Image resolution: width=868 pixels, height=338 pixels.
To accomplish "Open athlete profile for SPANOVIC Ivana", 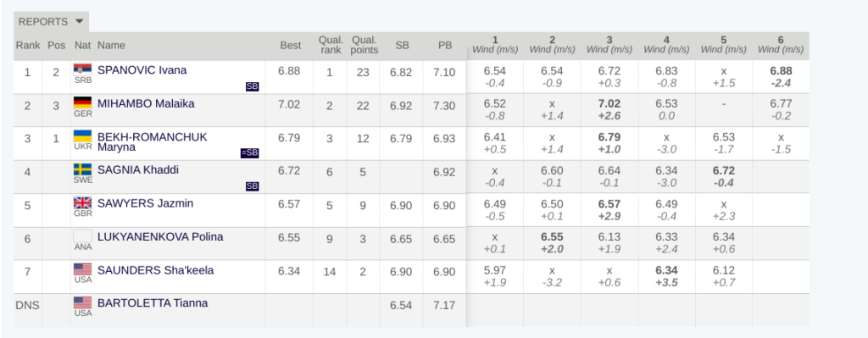I will 142,70.
